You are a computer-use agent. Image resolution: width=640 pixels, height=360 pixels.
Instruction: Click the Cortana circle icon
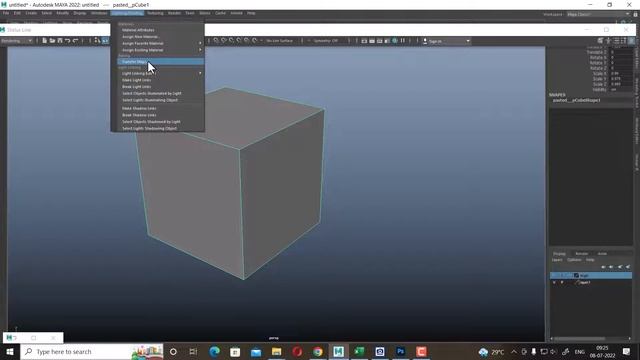(x=173, y=351)
